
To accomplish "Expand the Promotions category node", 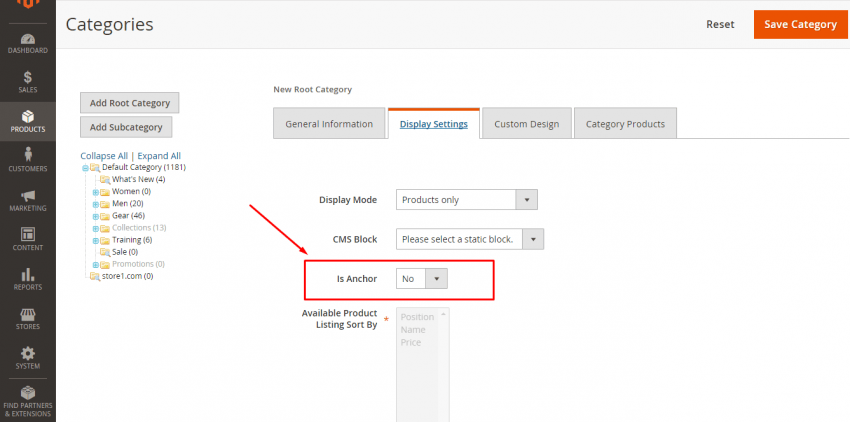I will pyautogui.click(x=95, y=265).
